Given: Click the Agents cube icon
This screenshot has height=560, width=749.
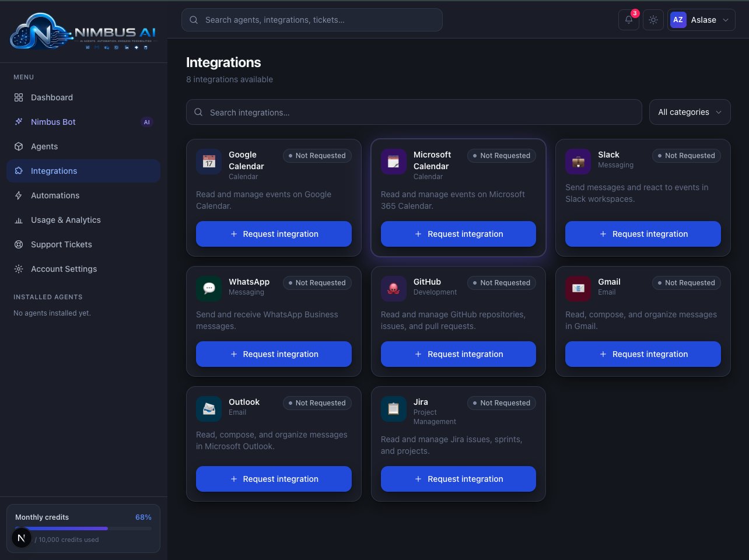Looking at the screenshot, I should tap(19, 146).
